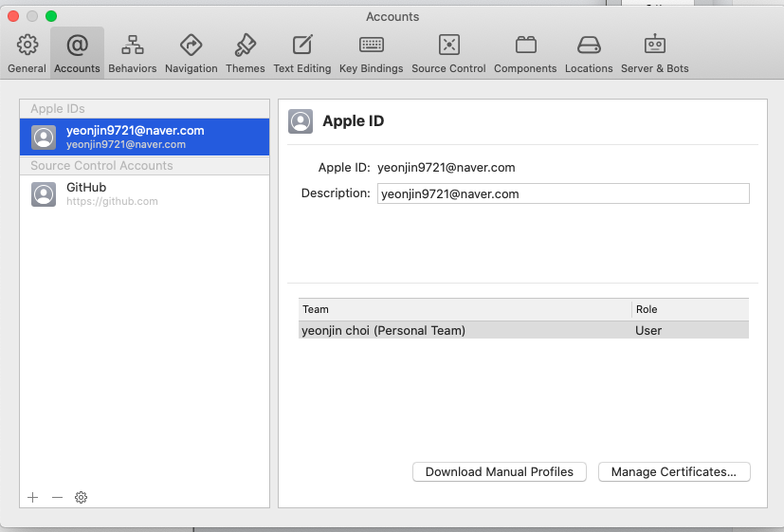
Task: Click the https://github.com subtitle text
Action: click(x=112, y=201)
